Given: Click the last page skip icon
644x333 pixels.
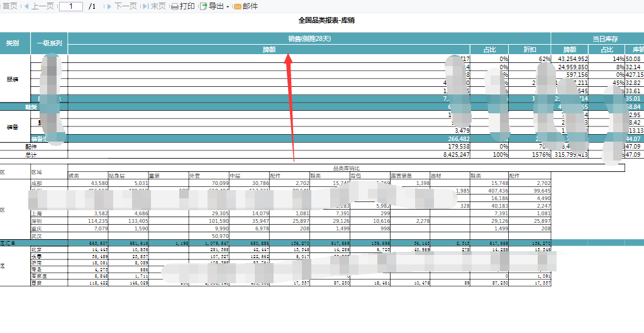Looking at the screenshot, I should tap(146, 6).
